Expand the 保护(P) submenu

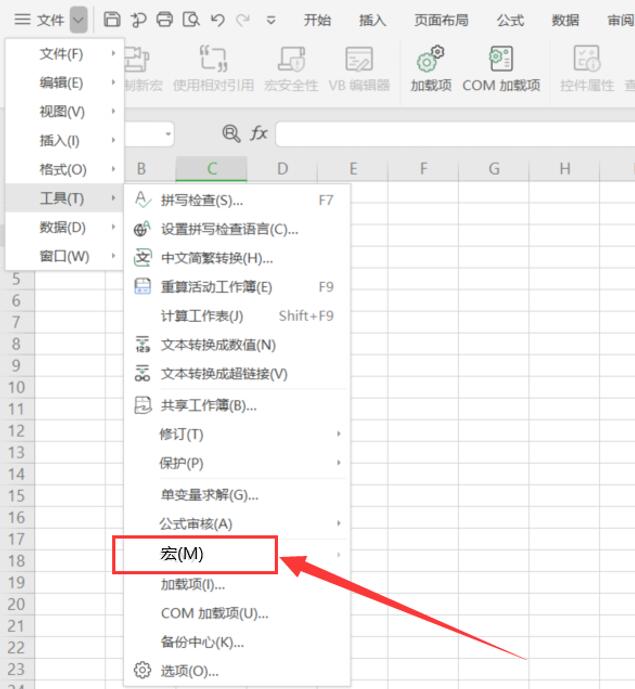(x=237, y=463)
